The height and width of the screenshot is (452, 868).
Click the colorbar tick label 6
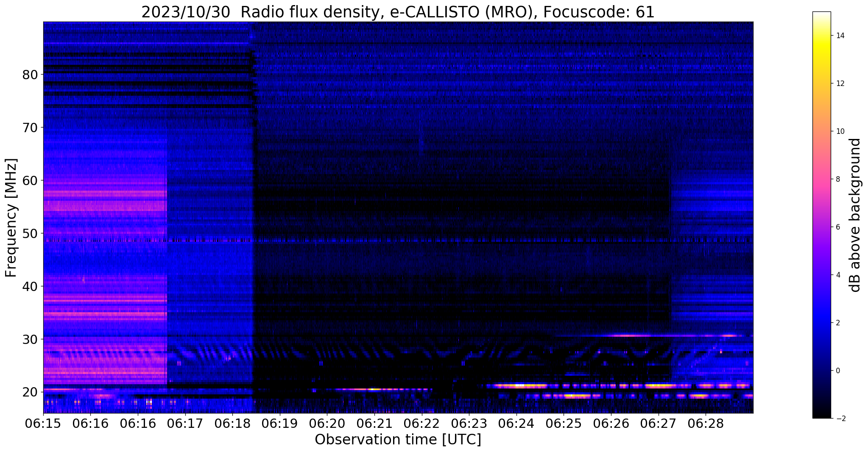click(837, 227)
